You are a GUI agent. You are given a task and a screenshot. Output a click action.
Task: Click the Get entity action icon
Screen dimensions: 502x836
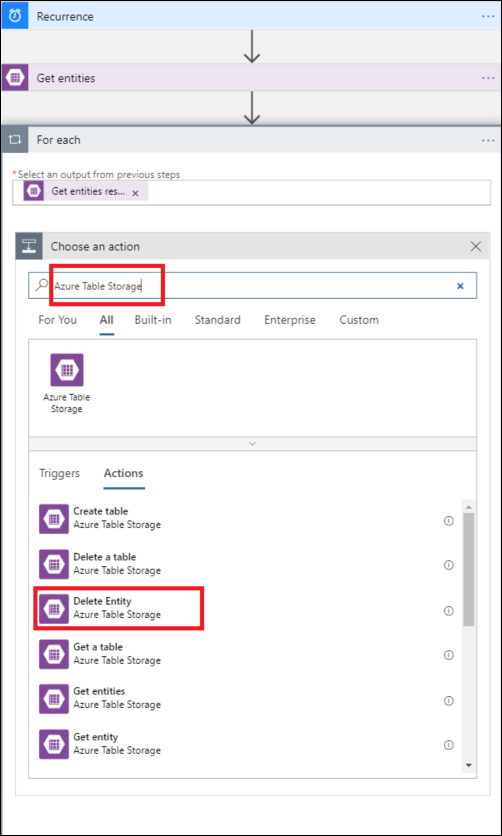[54, 744]
